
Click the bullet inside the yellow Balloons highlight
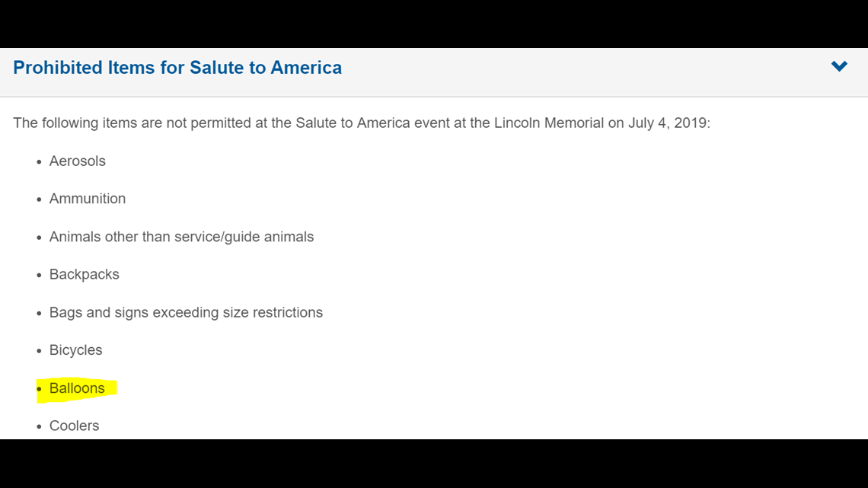point(39,390)
